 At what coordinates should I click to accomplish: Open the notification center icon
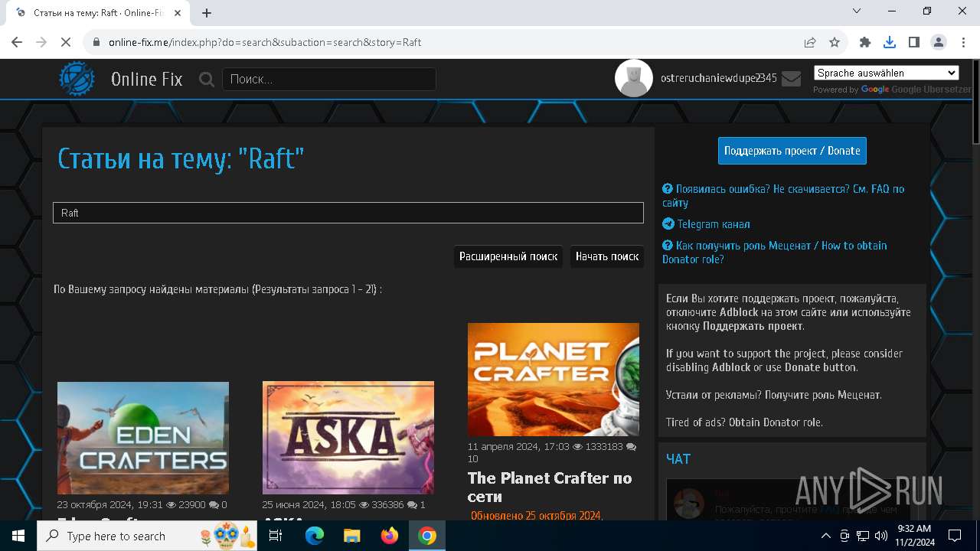tap(955, 536)
